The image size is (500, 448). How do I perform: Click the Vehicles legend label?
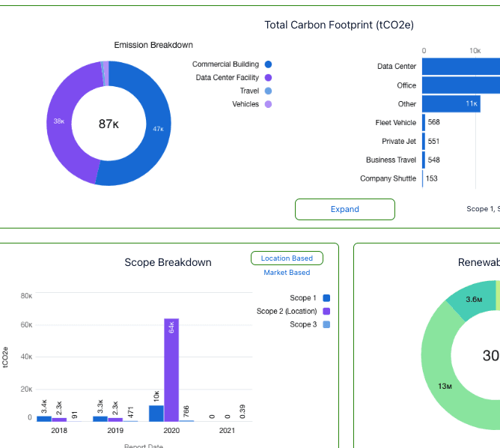(x=246, y=104)
